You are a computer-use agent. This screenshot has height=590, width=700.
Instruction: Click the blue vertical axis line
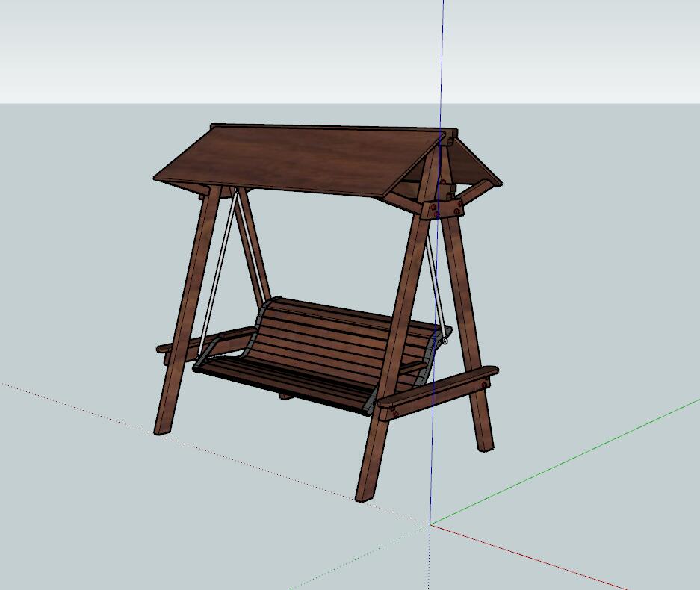436,262
